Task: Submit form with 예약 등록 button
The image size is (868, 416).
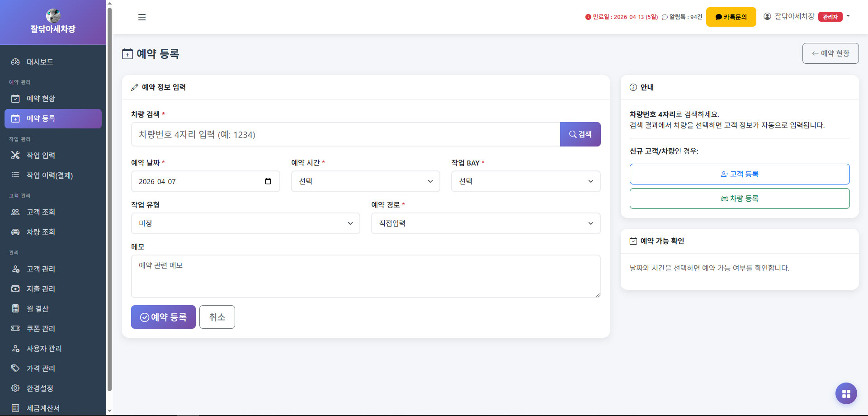Action: 163,317
